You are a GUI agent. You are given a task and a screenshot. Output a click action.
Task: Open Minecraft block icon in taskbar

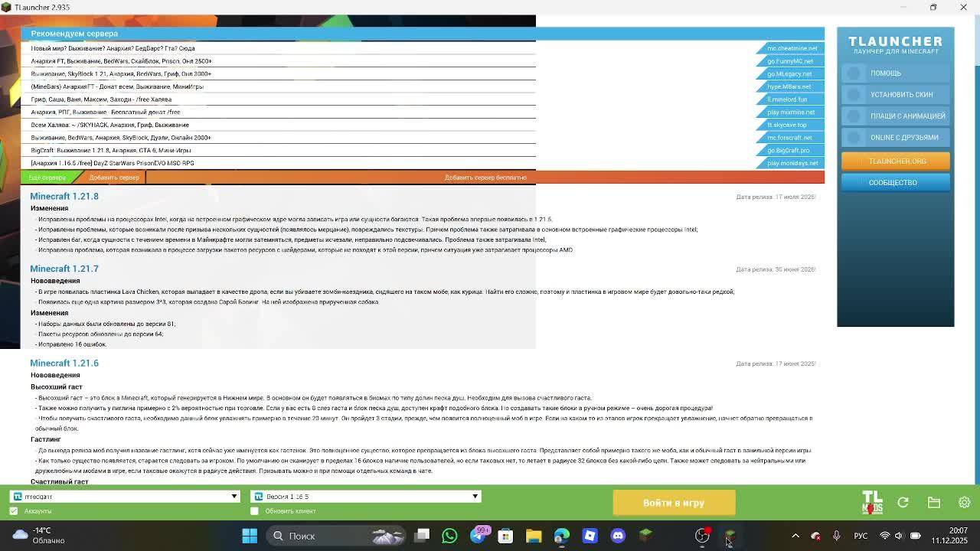click(x=646, y=536)
